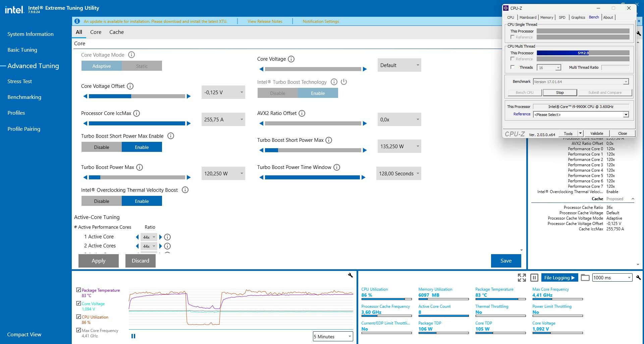This screenshot has height=344, width=644.
Task: Show AVX2 Ratio Offset info
Action: (x=302, y=113)
